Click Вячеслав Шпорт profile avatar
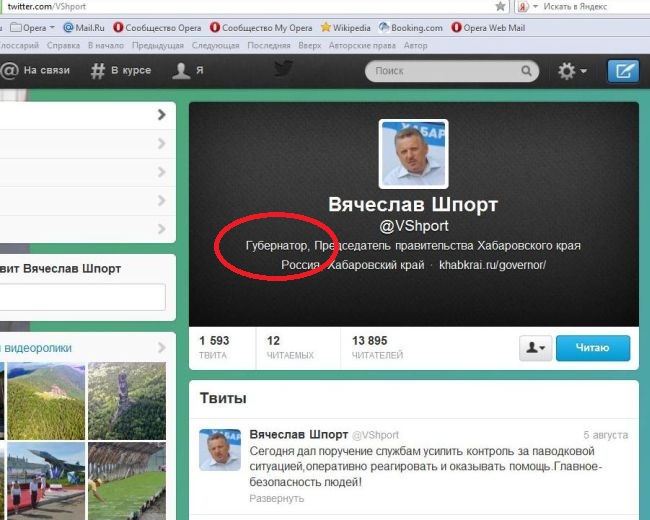The image size is (650, 520). (x=414, y=154)
